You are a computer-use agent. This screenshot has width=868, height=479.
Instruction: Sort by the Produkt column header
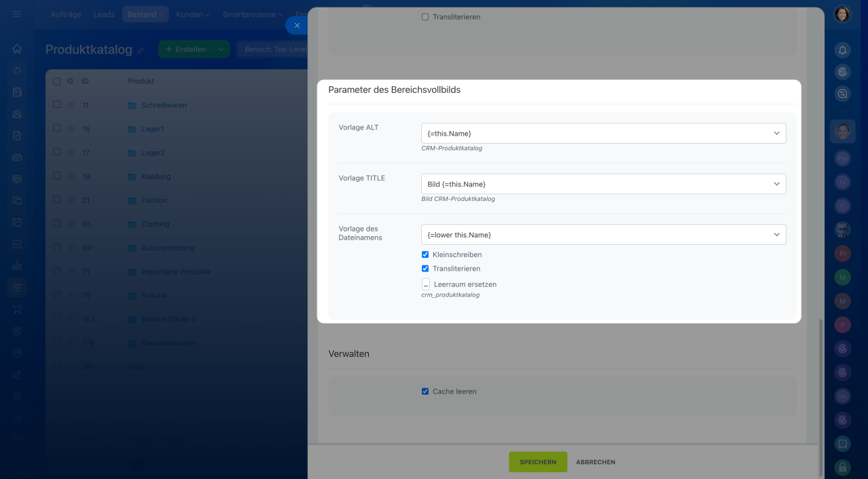[x=141, y=81]
